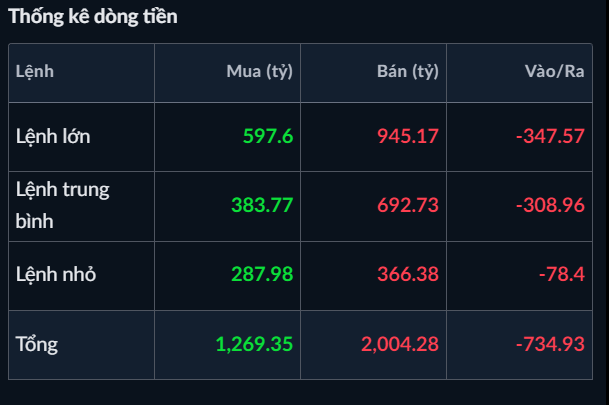Select the 'Lệnh trung bình' row label
The width and height of the screenshot is (609, 405).
click(62, 204)
